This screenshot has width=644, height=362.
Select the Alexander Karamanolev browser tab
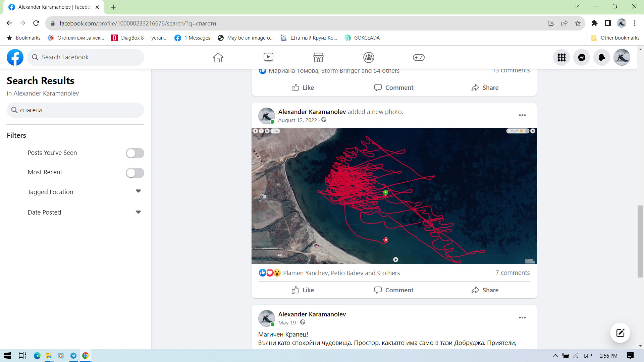[54, 7]
